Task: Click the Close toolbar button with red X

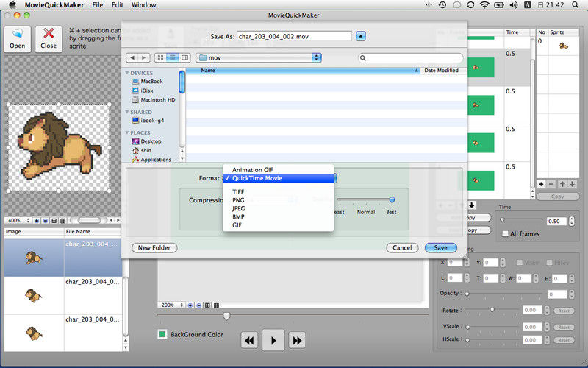Action: [x=49, y=39]
